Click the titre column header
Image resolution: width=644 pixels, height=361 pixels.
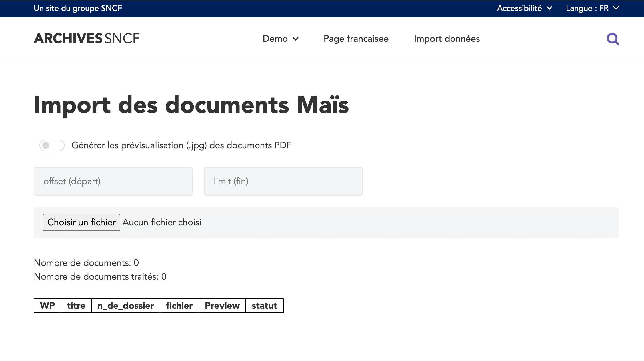point(76,306)
